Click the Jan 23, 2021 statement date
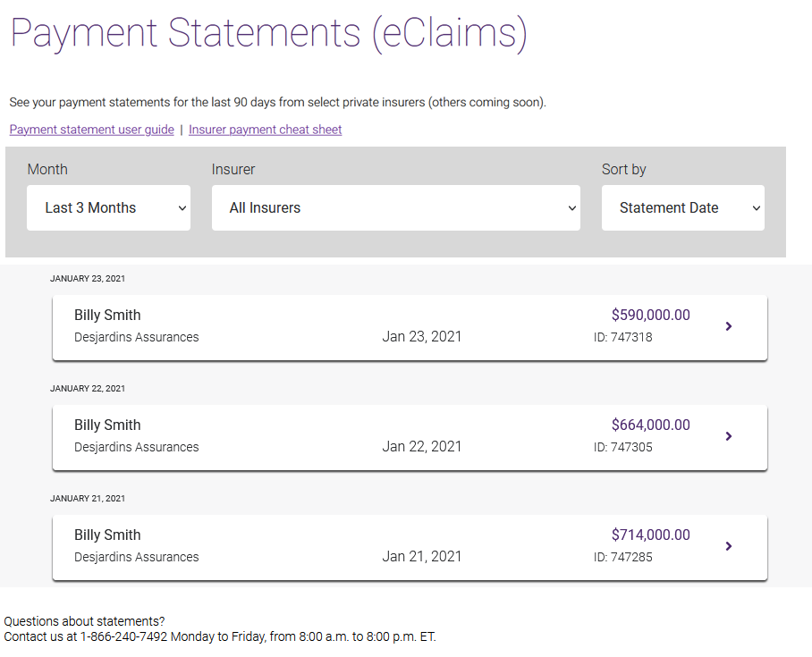Viewport: 812px width, 657px height. (x=421, y=336)
